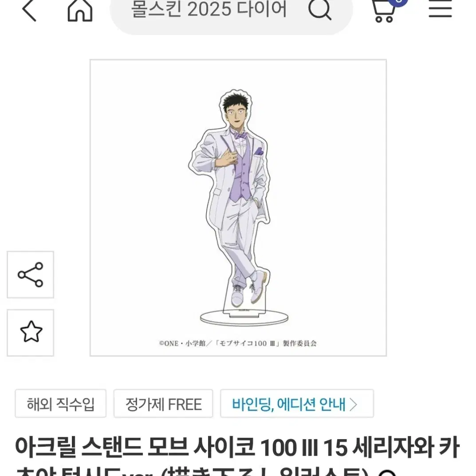Screen dimensions: 476x476
Task: Click the ©ONE 小学館 copyright caption
Action: 238,343
